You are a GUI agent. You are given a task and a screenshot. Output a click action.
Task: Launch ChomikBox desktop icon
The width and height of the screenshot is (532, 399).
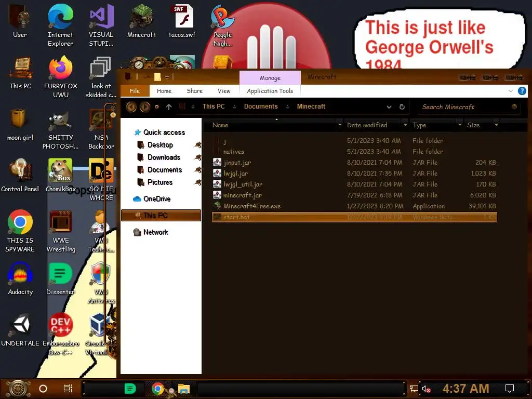click(60, 175)
